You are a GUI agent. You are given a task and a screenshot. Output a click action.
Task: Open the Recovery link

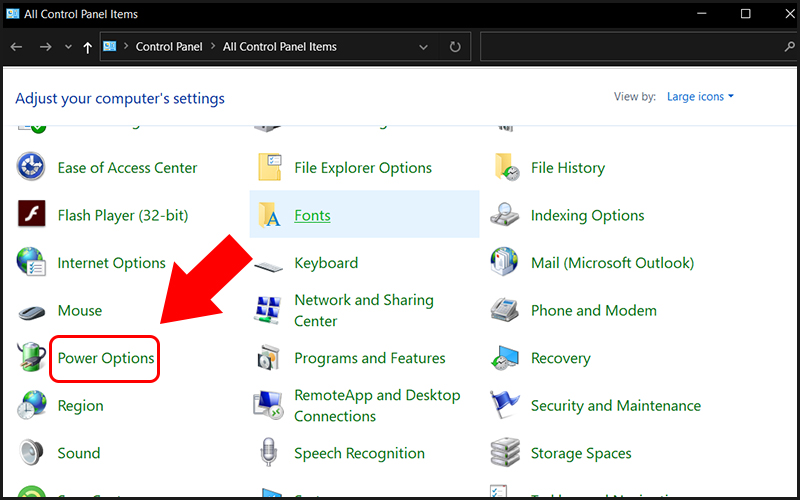coord(560,359)
